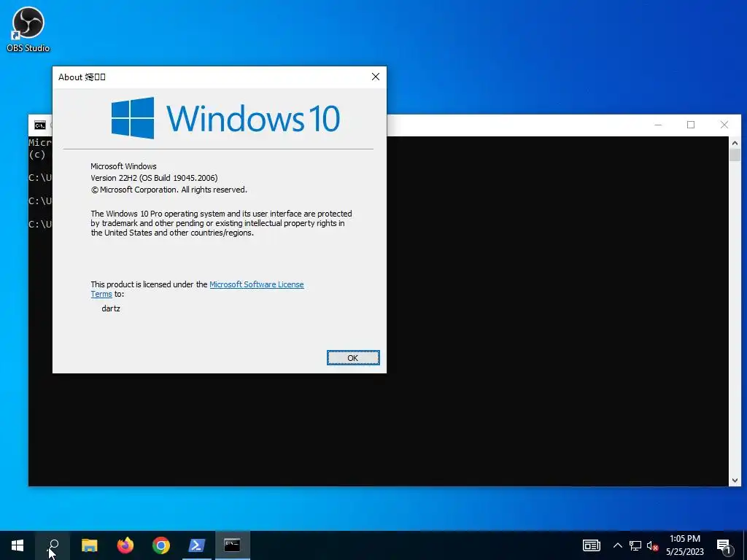Screen dimensions: 747x560
Task: Close the About Windows dialog
Action: 376,77
